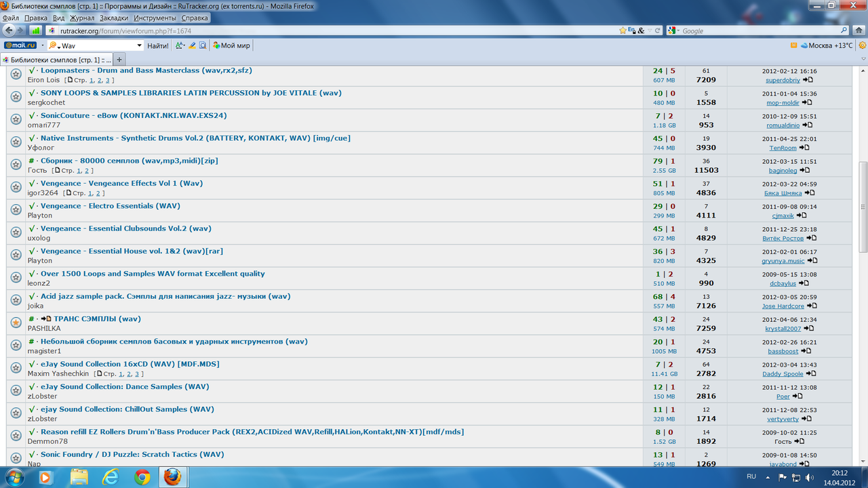Jump to last post by krystall2007 arrow
The image size is (868, 488).
(808, 329)
